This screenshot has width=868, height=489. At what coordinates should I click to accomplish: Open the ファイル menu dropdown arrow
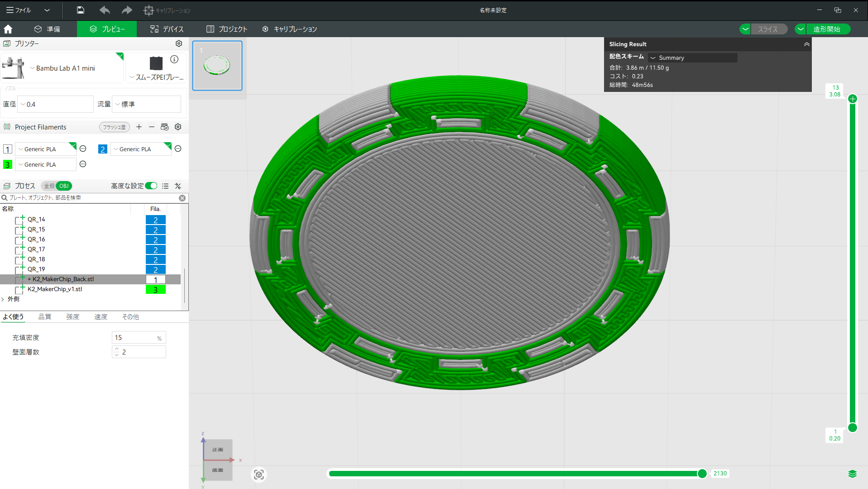[47, 10]
